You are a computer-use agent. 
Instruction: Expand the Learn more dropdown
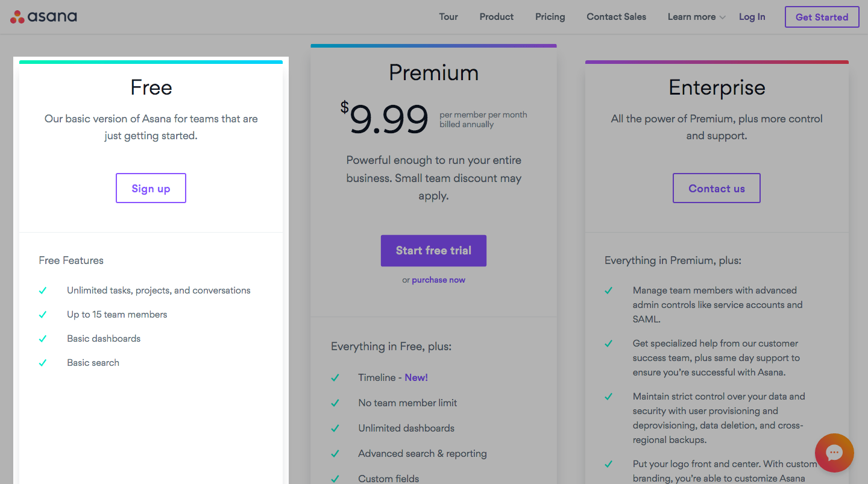(696, 16)
